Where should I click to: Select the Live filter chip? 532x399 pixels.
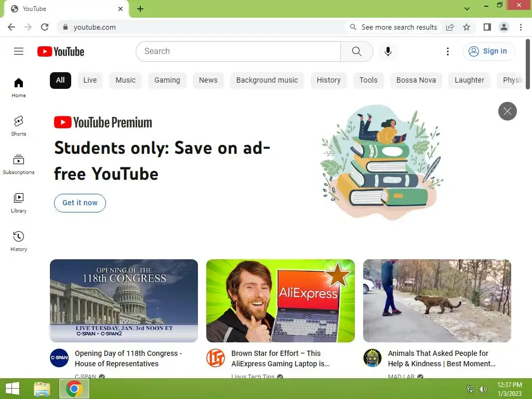pos(90,81)
